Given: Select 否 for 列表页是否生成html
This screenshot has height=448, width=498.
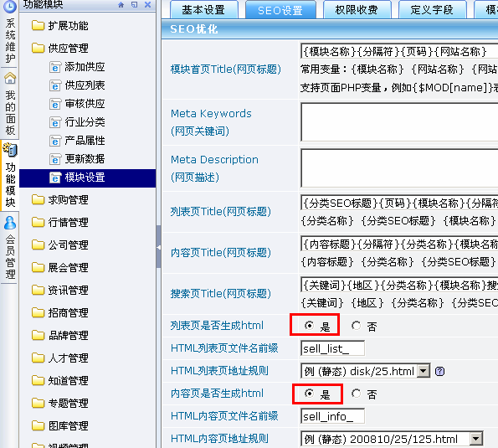Looking at the screenshot, I should 356,326.
